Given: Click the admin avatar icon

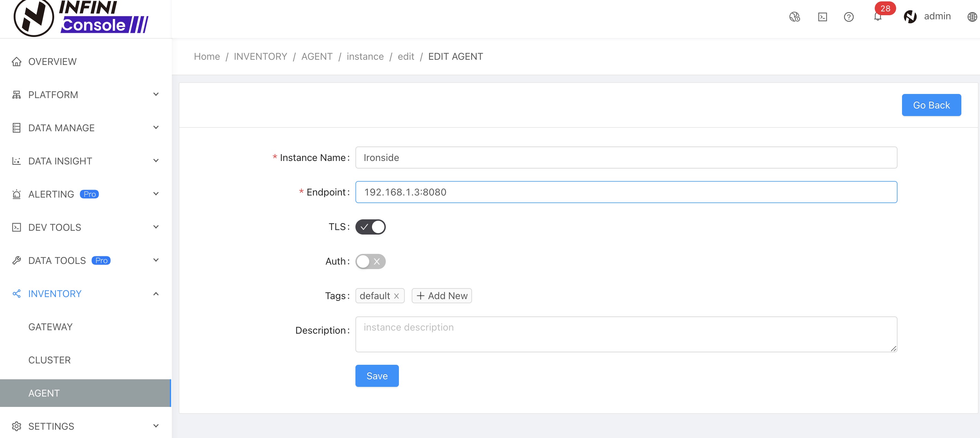Looking at the screenshot, I should tap(910, 16).
